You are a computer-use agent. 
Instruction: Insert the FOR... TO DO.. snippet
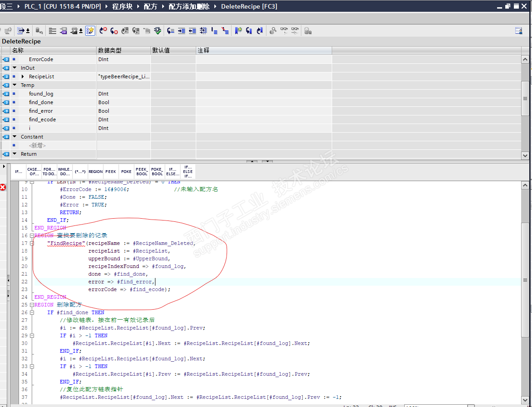click(49, 172)
